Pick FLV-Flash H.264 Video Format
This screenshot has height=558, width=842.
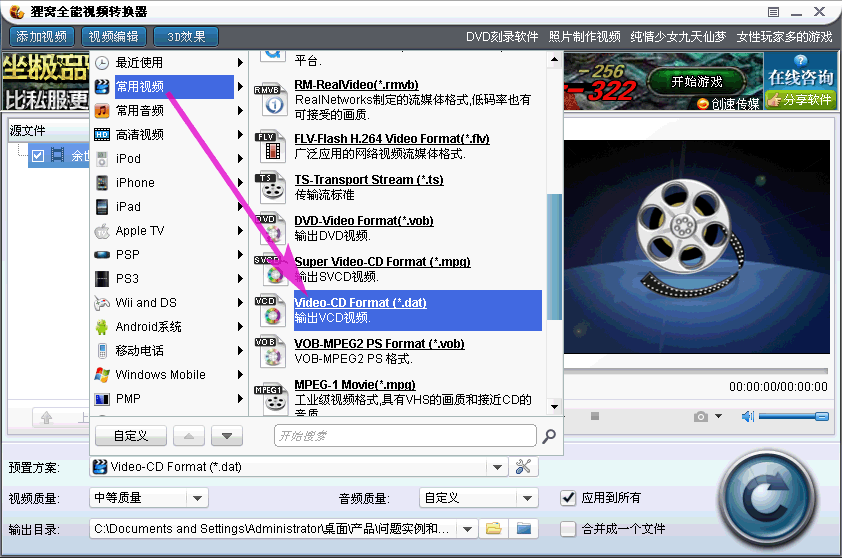click(x=392, y=139)
